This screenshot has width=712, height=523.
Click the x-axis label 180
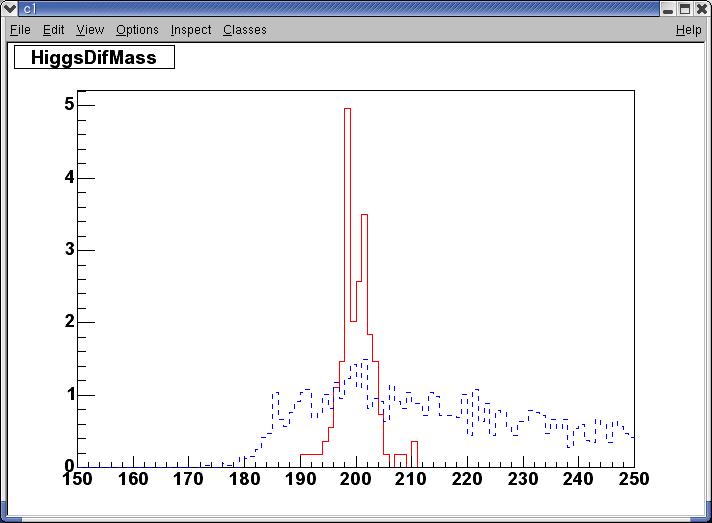[244, 479]
